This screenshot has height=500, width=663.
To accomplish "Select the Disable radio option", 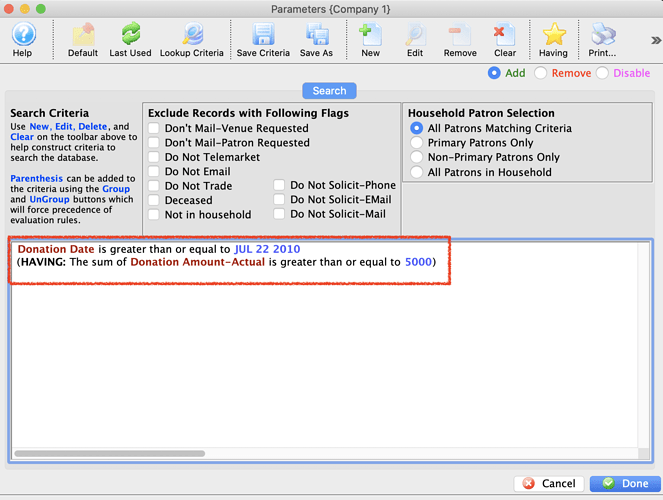I will point(602,73).
